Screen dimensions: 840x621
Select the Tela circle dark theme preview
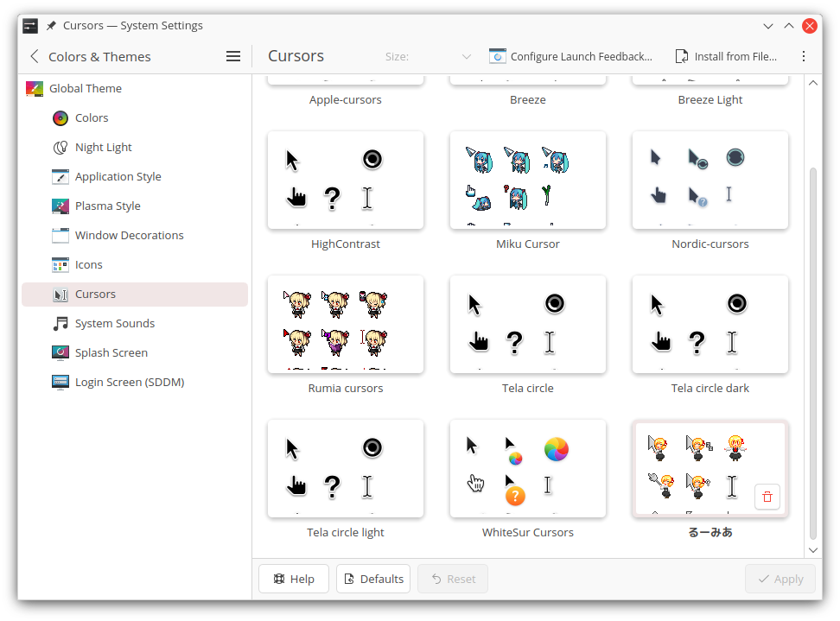pyautogui.click(x=710, y=325)
